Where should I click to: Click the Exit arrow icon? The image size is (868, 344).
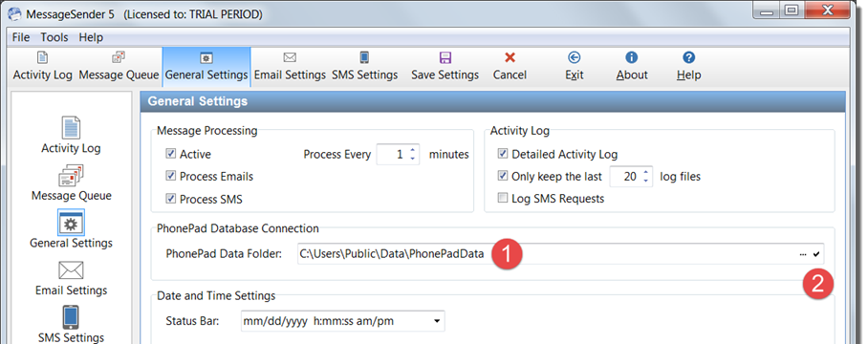[575, 57]
